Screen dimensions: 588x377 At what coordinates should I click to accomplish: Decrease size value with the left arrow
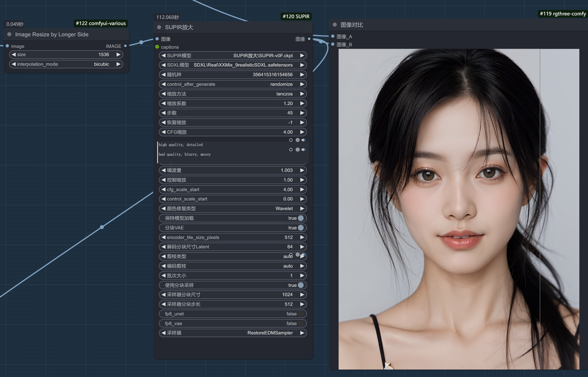pos(13,54)
